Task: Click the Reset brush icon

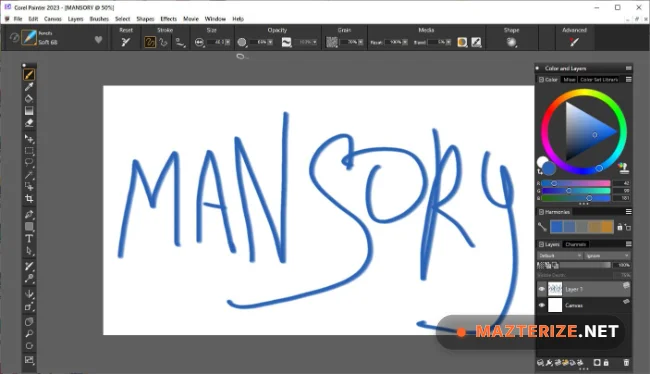Action: coord(126,42)
